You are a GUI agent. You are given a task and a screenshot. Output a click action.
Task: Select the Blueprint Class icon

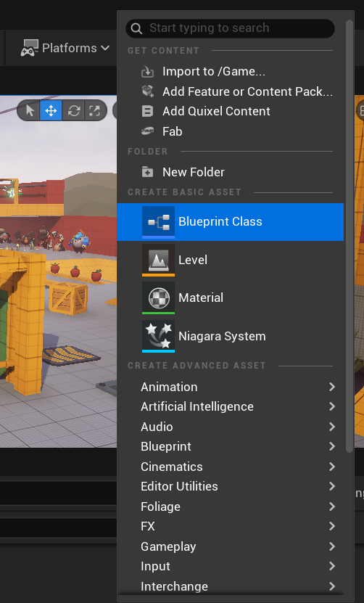pos(158,222)
